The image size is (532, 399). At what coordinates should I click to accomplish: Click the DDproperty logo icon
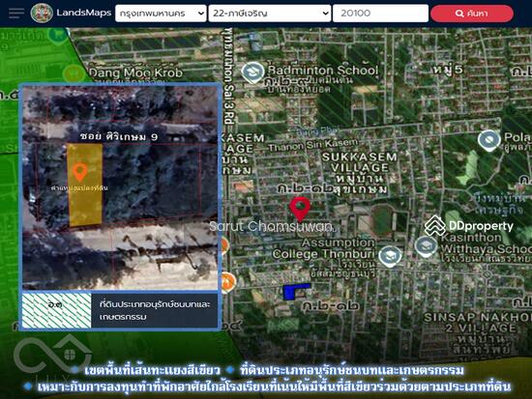click(435, 226)
